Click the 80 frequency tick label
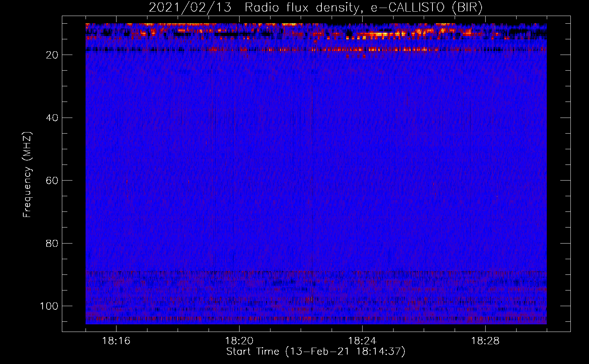This screenshot has width=589, height=364. click(52, 244)
